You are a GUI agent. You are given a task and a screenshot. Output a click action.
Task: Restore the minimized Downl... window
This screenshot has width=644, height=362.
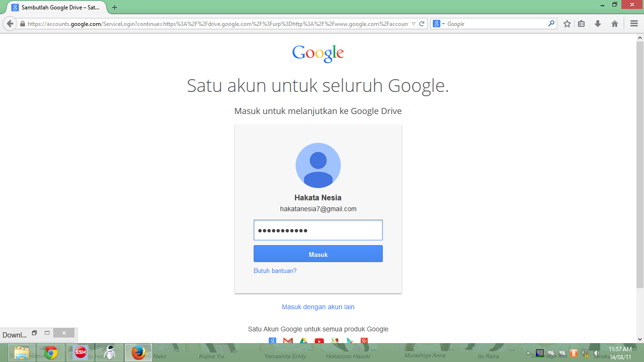coord(34,333)
